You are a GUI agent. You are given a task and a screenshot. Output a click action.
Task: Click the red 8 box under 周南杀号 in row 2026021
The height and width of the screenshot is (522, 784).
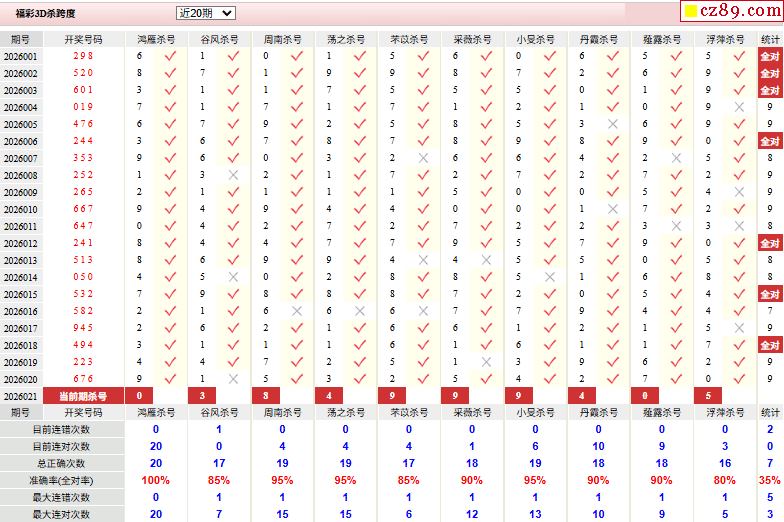coord(266,396)
